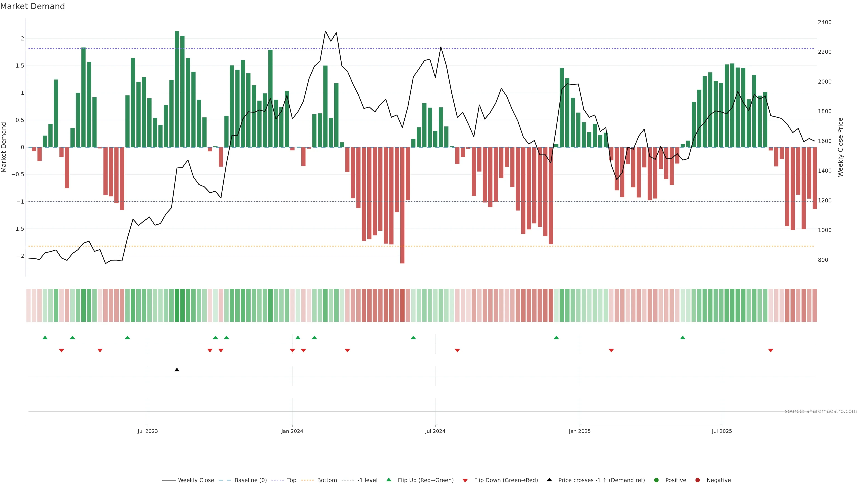868x488 pixels.
Task: Click Flip Up green triangle legend icon
Action: (389, 480)
